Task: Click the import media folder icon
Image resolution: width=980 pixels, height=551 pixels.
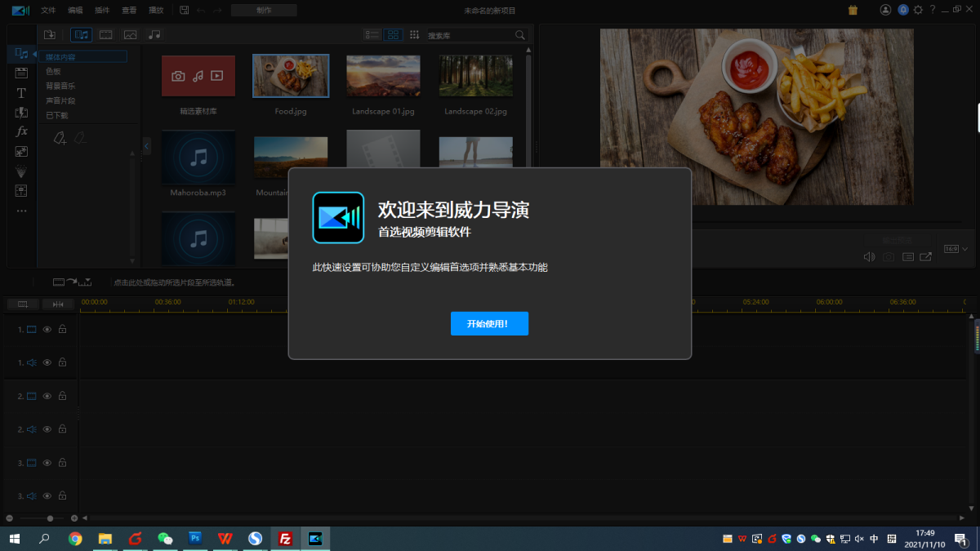Action: tap(50, 35)
